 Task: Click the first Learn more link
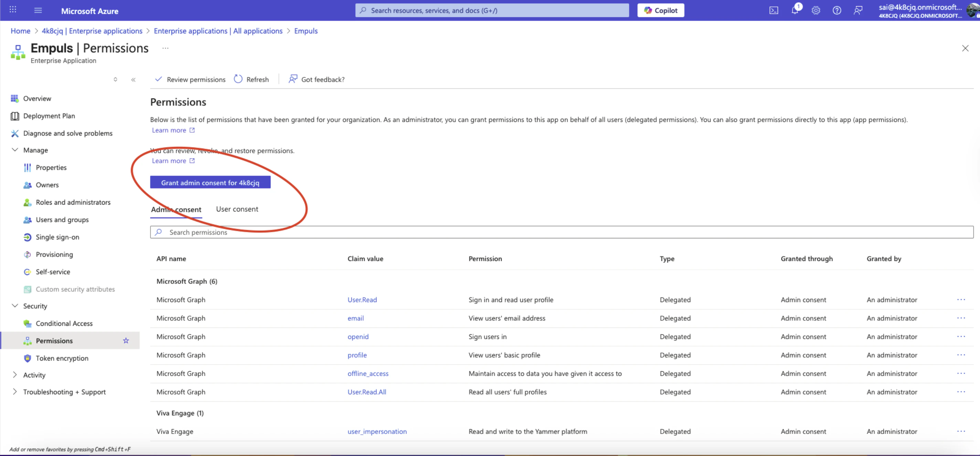tap(173, 131)
